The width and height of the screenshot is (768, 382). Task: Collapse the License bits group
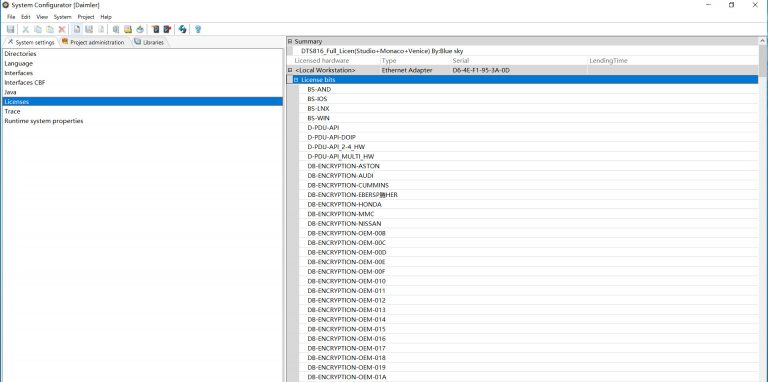click(x=296, y=79)
